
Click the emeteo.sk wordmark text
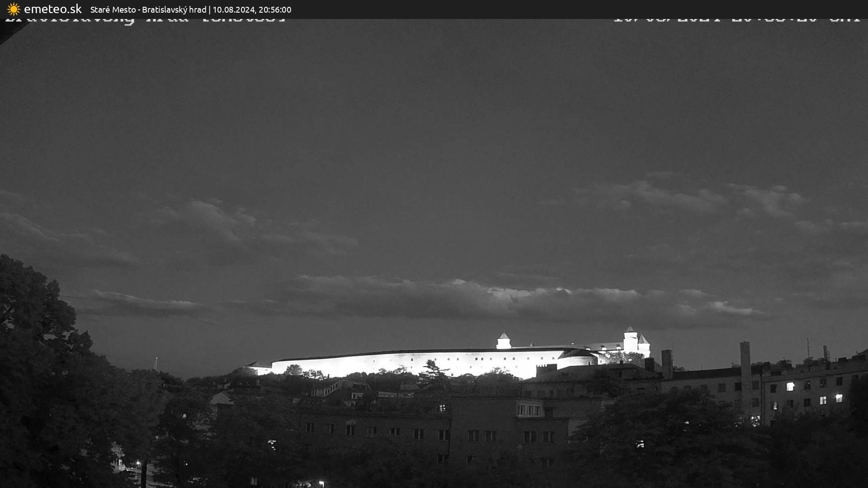click(x=53, y=9)
